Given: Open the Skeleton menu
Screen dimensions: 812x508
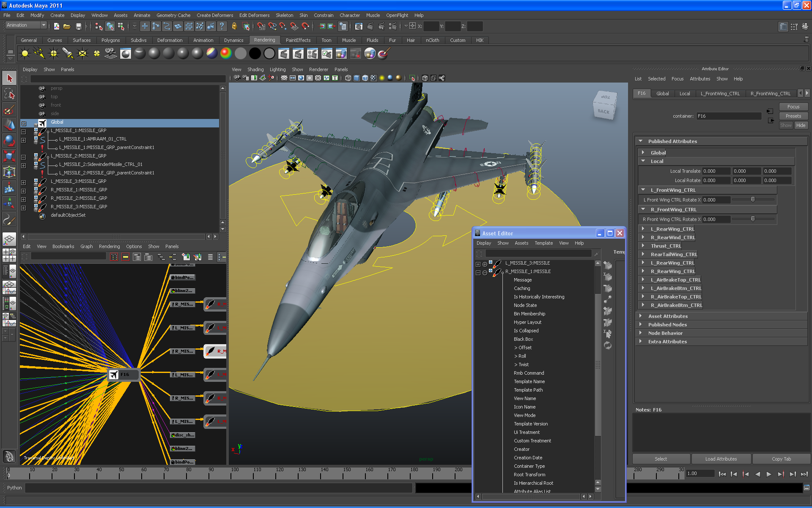Looking at the screenshot, I should 284,15.
